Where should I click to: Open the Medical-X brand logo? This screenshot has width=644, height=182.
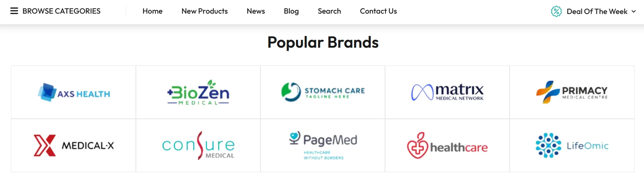point(74,145)
